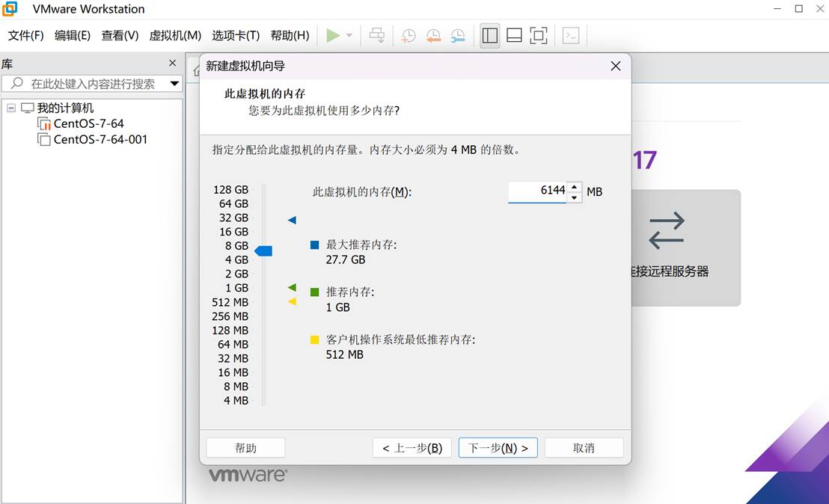
Task: Click the 128 GB scale label
Action: (x=230, y=190)
